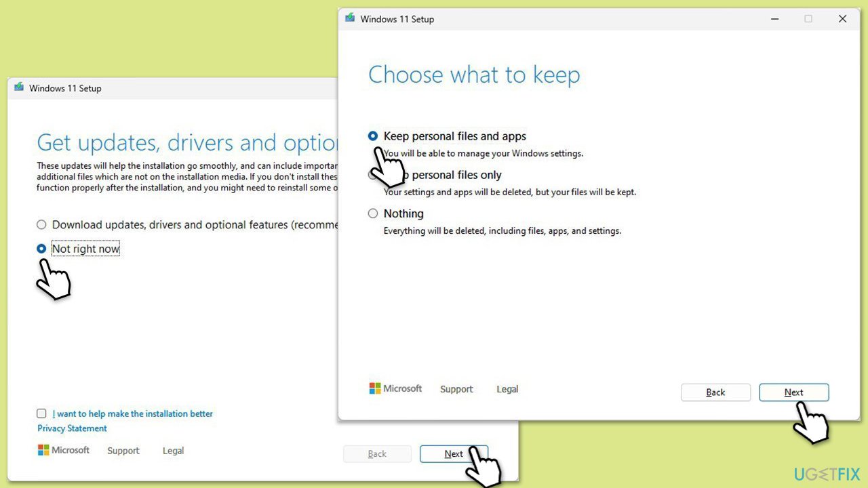Open Legal link in Choose what to keep window
The height and width of the screenshot is (488, 868).
tap(507, 389)
